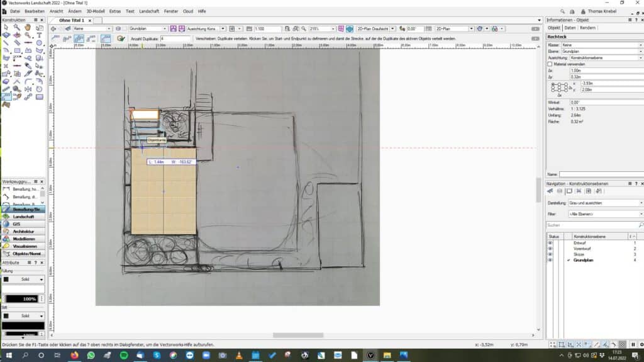Open the Landschaft menu
This screenshot has height=362, width=644.
tap(148, 11)
